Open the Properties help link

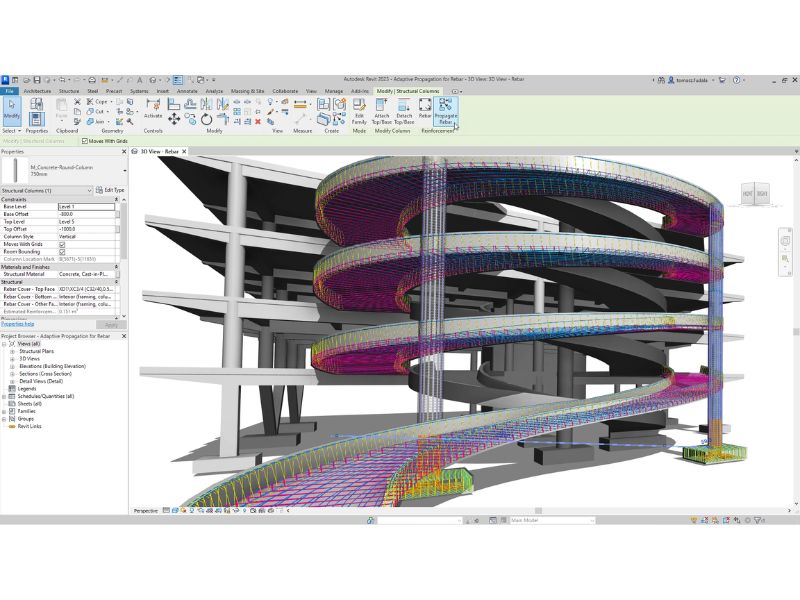[x=17, y=325]
